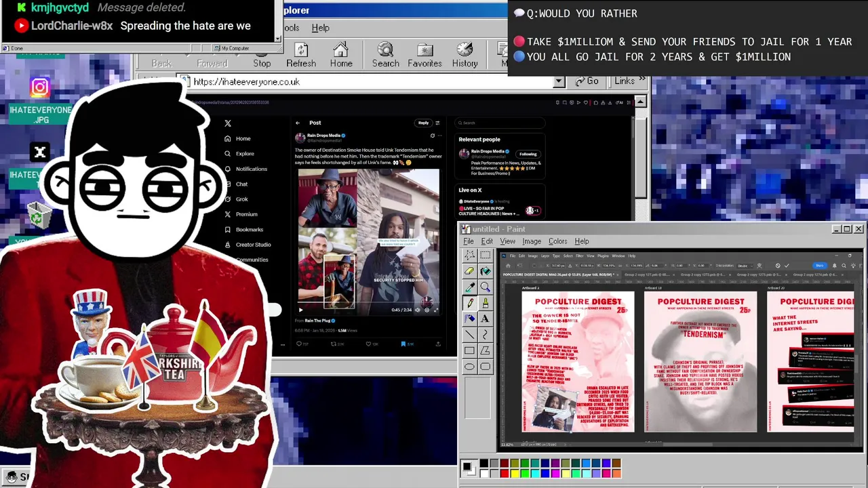Select the Text tool in Paint
The width and height of the screenshot is (868, 488).
(485, 319)
